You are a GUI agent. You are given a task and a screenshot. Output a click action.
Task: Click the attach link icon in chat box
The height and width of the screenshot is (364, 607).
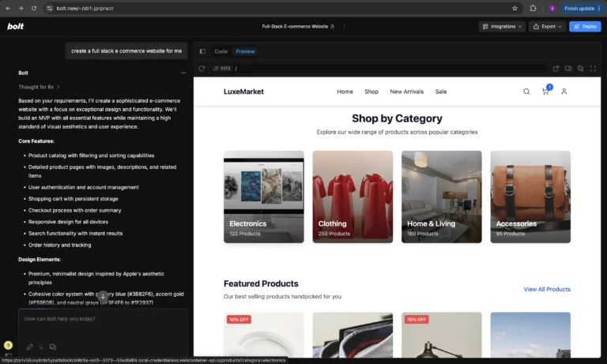pyautogui.click(x=29, y=347)
